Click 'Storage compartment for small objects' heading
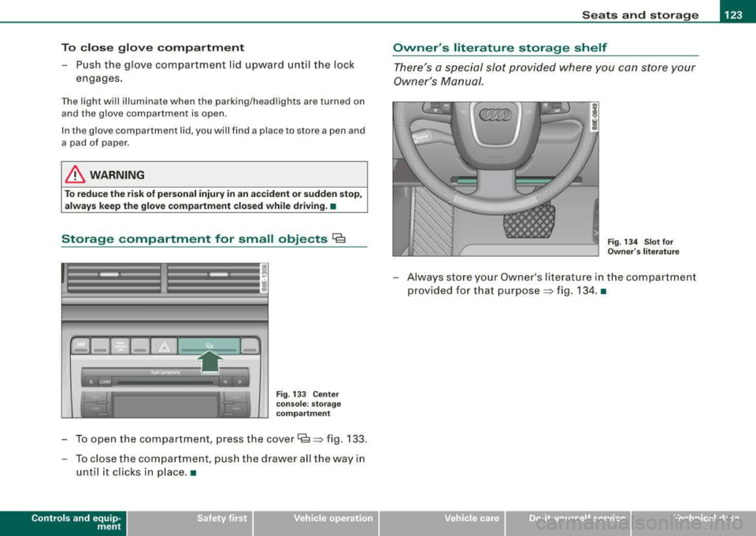The width and height of the screenshot is (756, 536). [195, 239]
